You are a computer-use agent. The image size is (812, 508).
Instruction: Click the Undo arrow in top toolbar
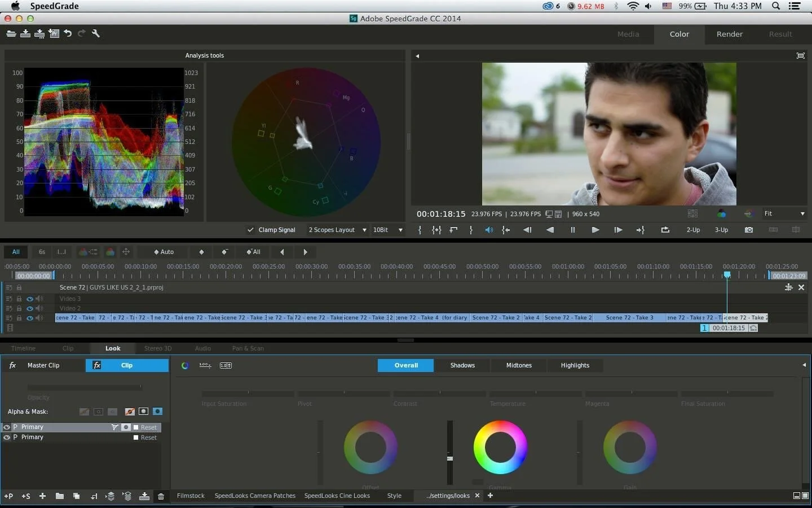pos(68,34)
